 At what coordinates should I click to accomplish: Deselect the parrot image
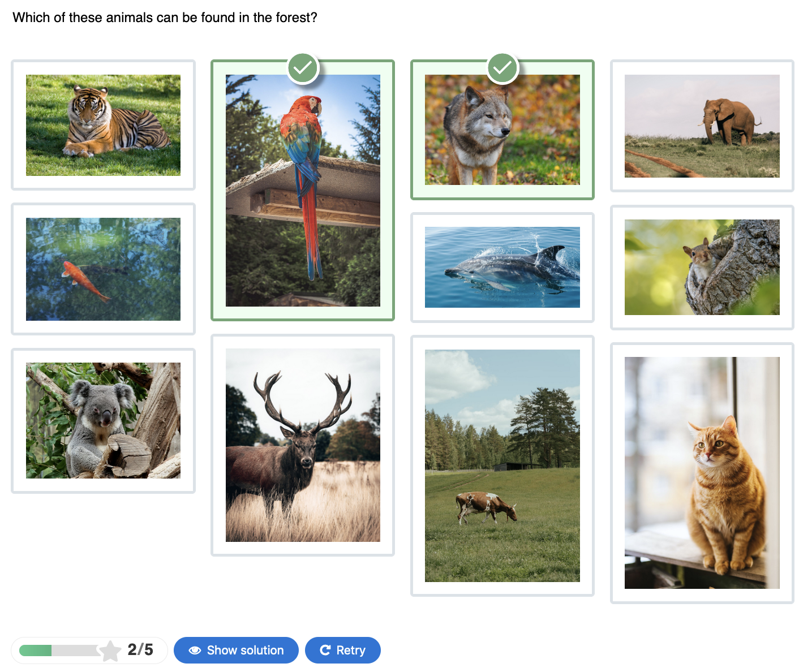[303, 189]
